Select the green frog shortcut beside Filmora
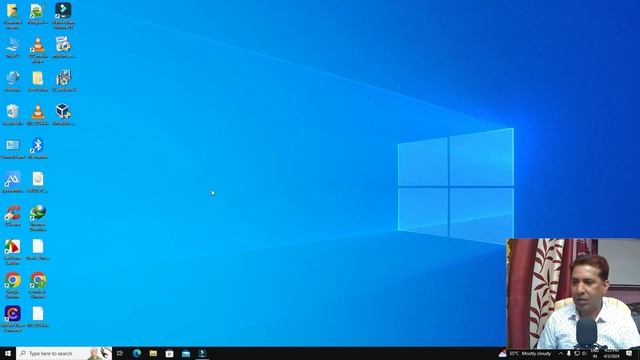 (x=38, y=13)
